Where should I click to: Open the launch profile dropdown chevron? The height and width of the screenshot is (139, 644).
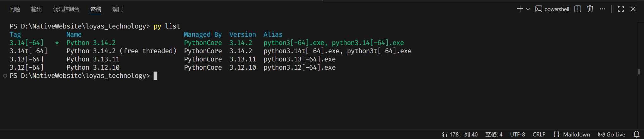point(528,9)
